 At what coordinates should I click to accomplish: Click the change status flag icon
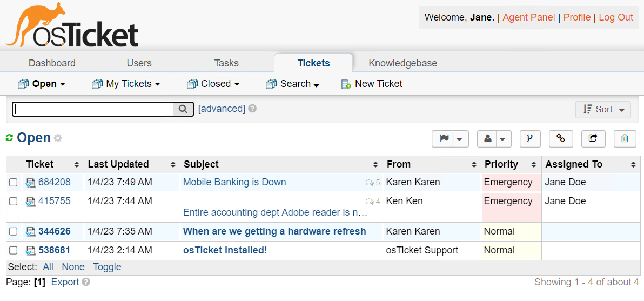pos(444,139)
